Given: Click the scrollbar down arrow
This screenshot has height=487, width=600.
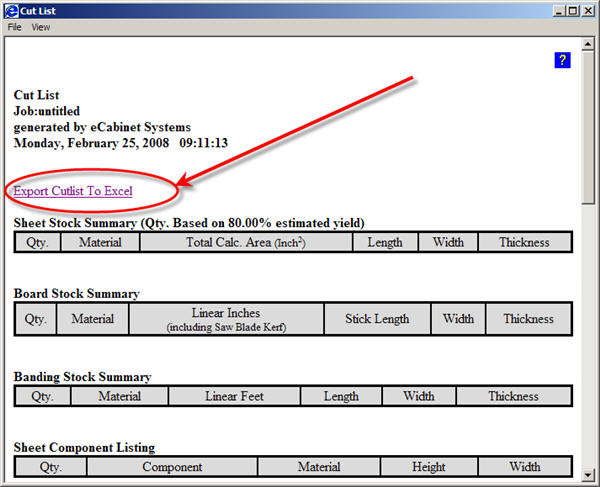Looking at the screenshot, I should click(x=588, y=475).
